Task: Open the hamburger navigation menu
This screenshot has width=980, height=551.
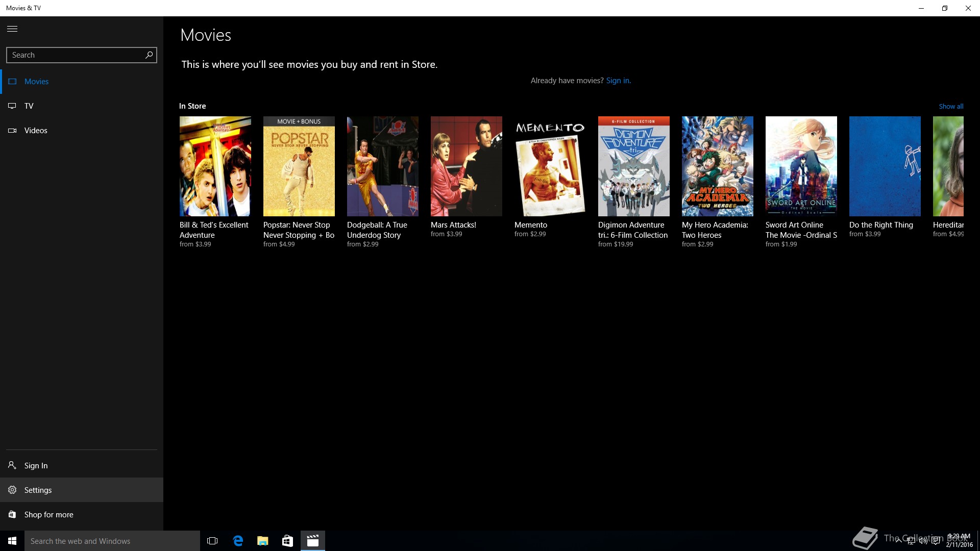Action: point(12,29)
